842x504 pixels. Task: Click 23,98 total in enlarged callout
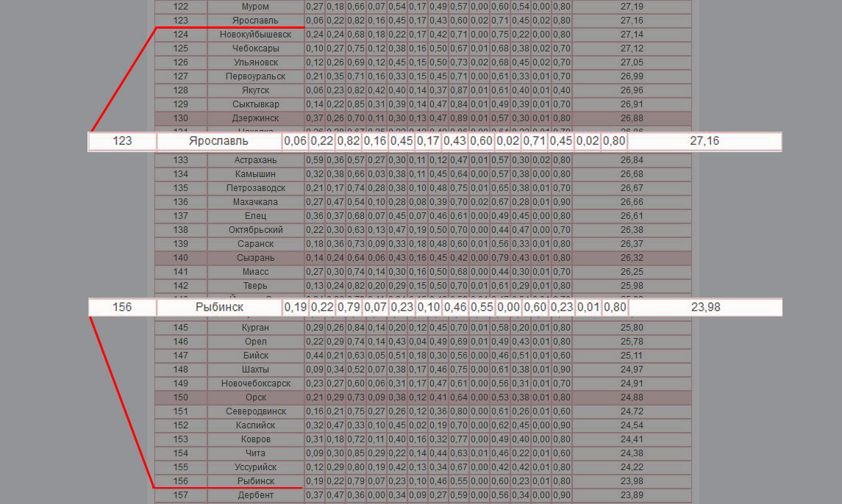tap(705, 307)
